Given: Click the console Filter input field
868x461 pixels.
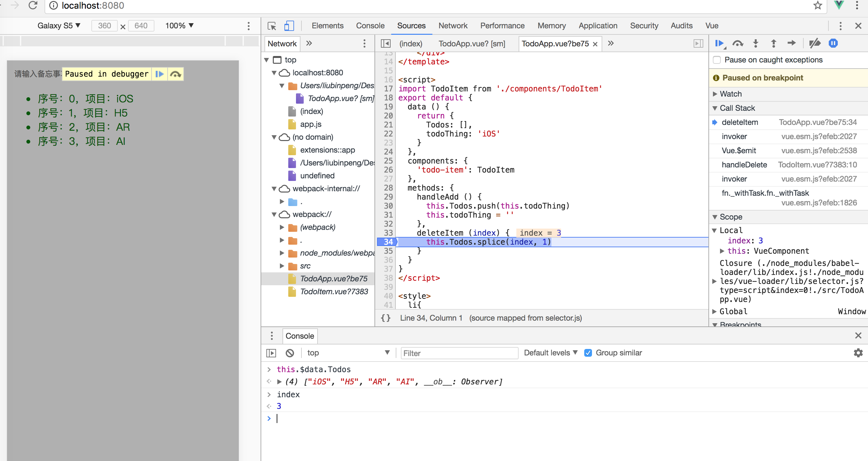Looking at the screenshot, I should pos(459,353).
